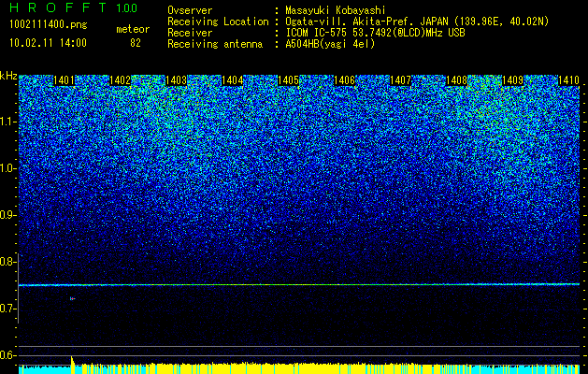Click the 'Receiving antenna' field label
The image size is (588, 374).
tap(215, 44)
